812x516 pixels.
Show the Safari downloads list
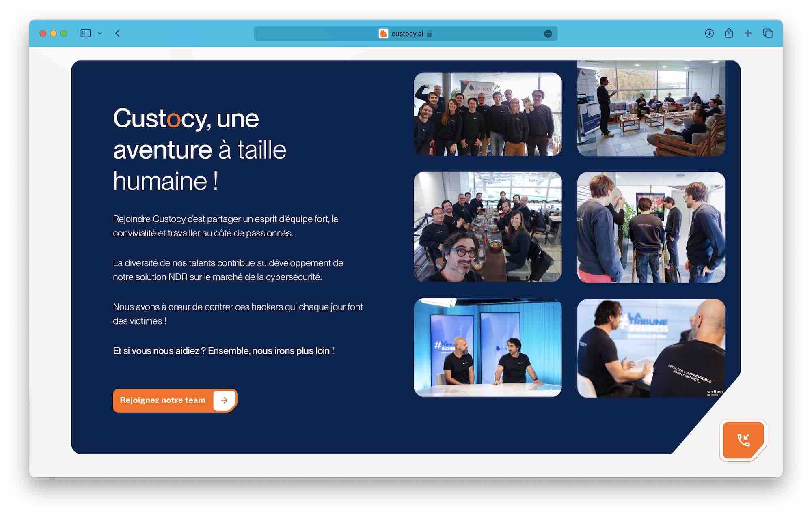(x=709, y=33)
